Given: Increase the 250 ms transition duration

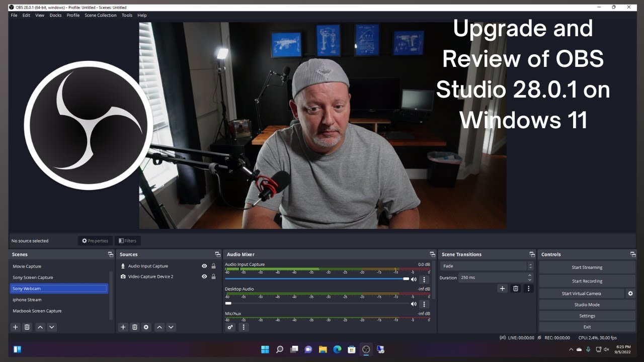Looking at the screenshot, I should coord(530,276).
